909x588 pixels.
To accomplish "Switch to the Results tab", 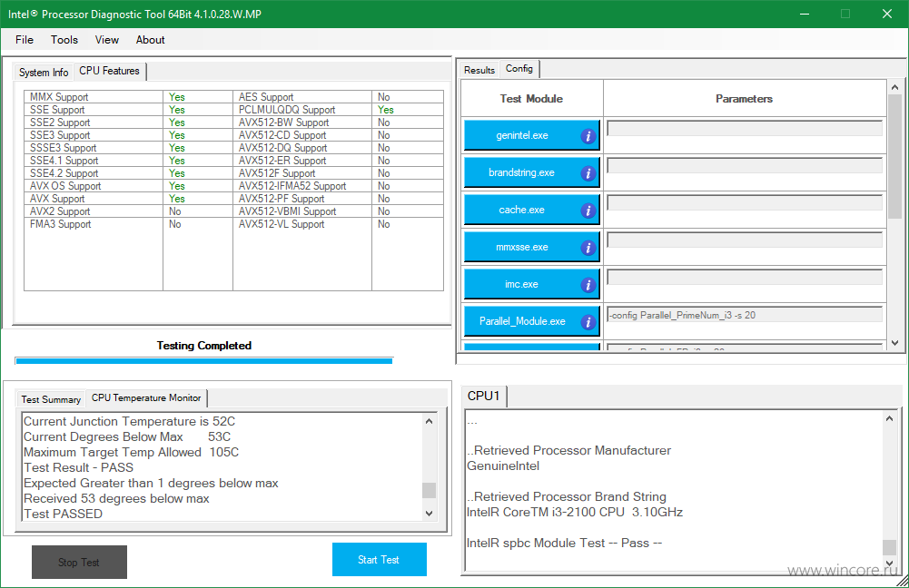I will pyautogui.click(x=479, y=70).
